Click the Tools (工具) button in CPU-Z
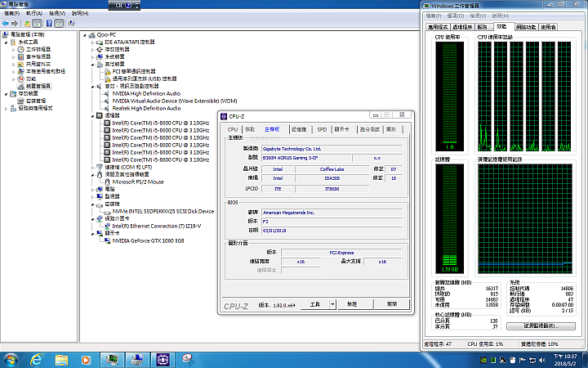 (315, 304)
